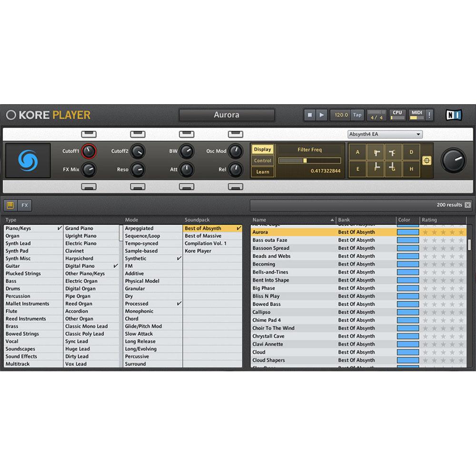The width and height of the screenshot is (476, 476).
Task: Click the Absynth spiral instrument icon
Action: point(28,160)
